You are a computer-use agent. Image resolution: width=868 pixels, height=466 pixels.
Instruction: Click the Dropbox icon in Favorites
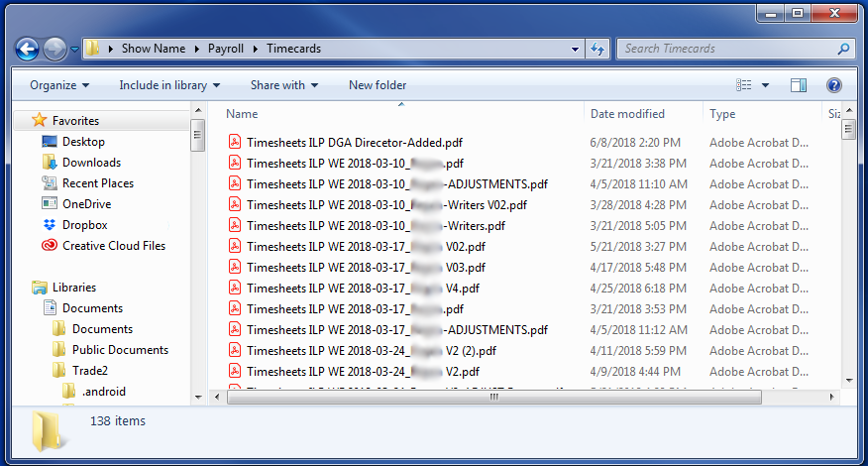(50, 225)
